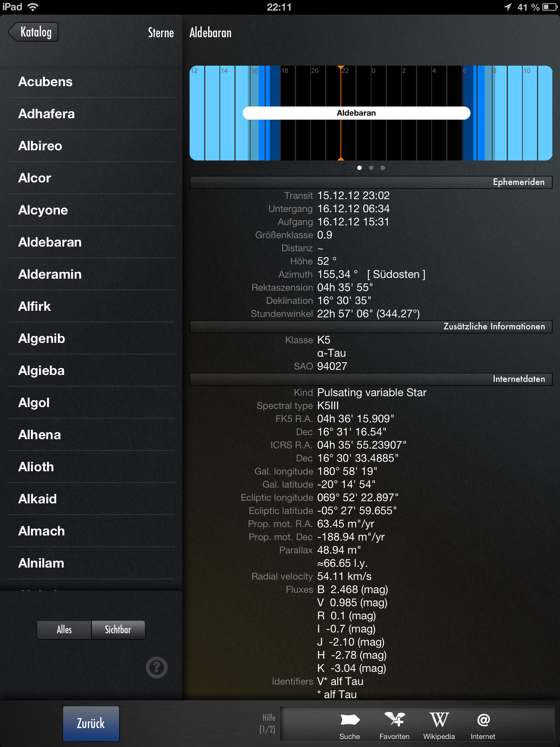560x747 pixels.
Task: Collapse the Ephemeriden section header
Action: pos(371,182)
